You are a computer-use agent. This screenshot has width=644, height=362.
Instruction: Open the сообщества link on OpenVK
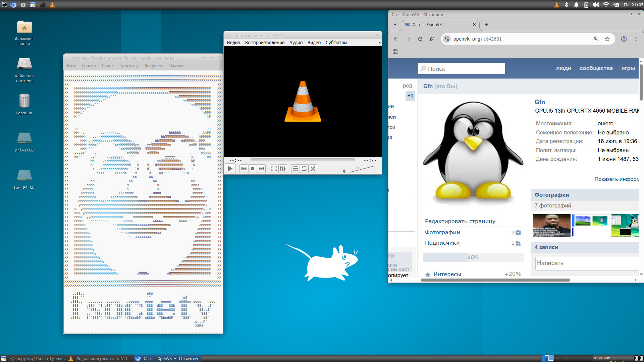(x=596, y=68)
